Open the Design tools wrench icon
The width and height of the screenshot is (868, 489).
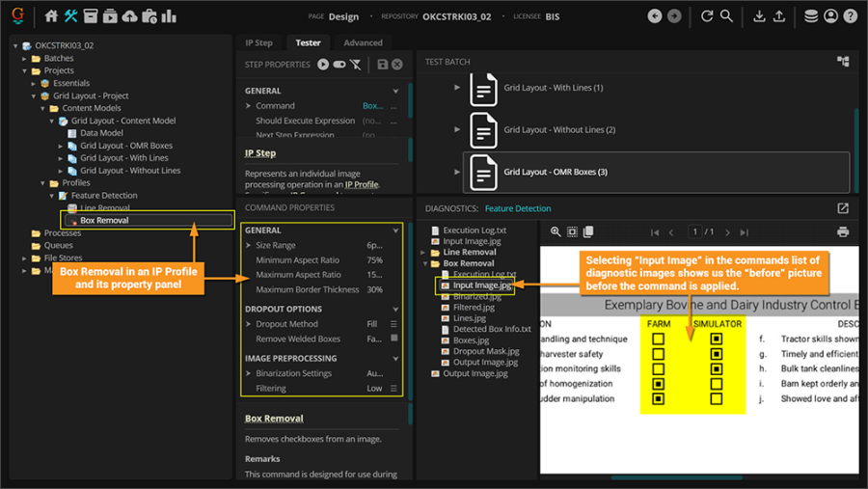(x=71, y=16)
